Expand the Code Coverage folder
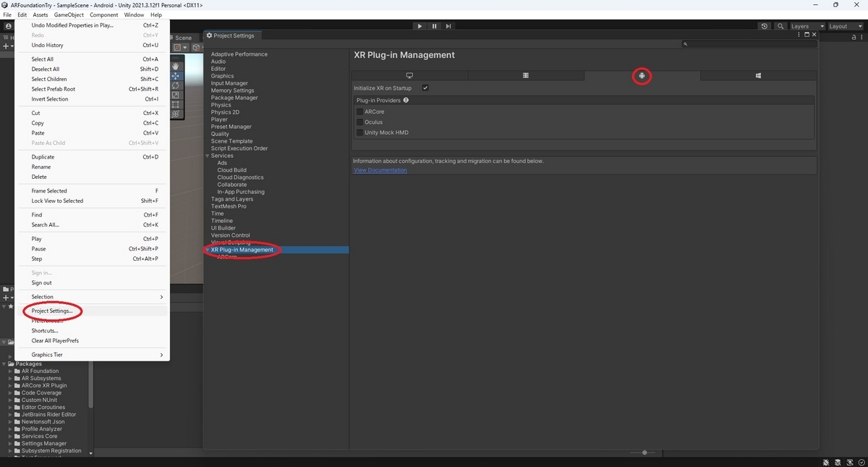Image resolution: width=868 pixels, height=467 pixels. pos(11,392)
